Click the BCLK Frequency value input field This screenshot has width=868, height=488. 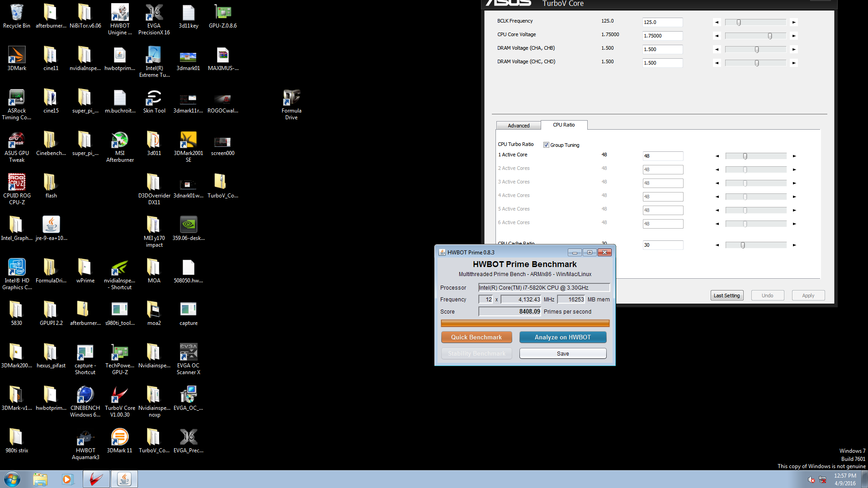[662, 22]
